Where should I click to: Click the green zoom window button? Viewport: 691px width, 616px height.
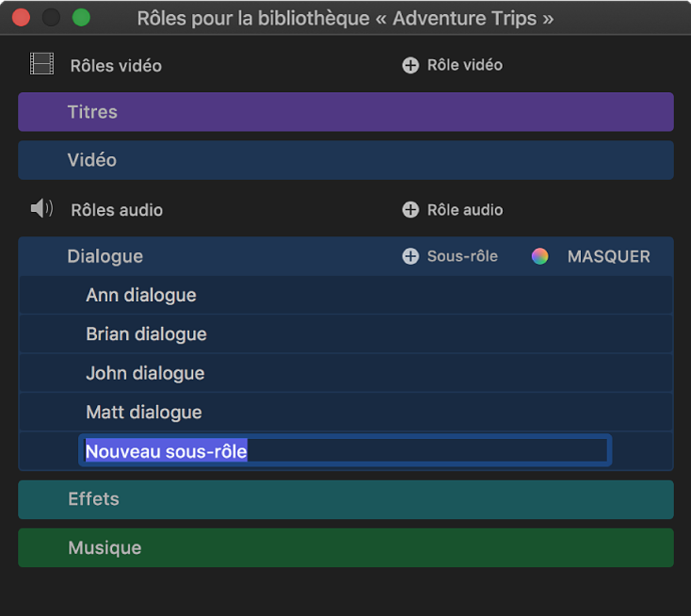pyautogui.click(x=82, y=18)
